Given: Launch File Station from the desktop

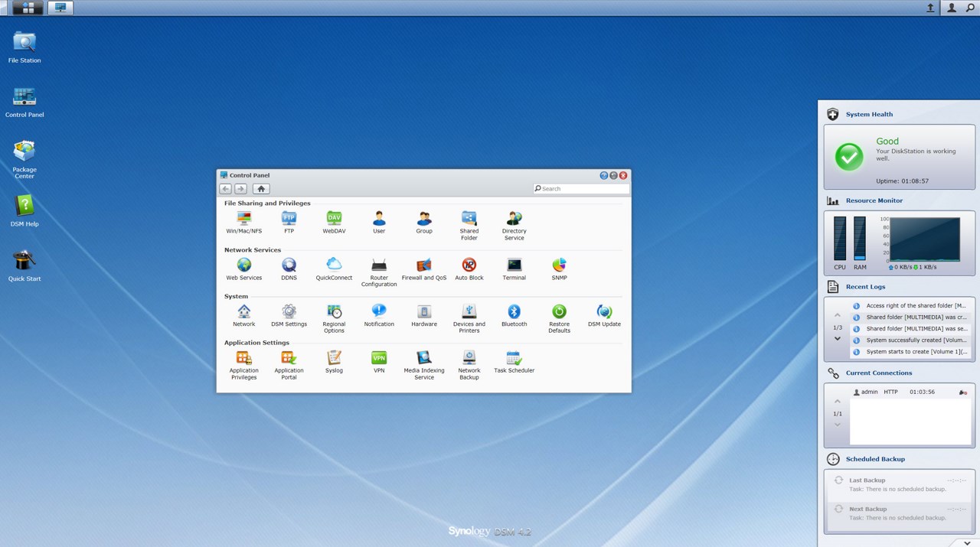Looking at the screenshot, I should [x=24, y=47].
